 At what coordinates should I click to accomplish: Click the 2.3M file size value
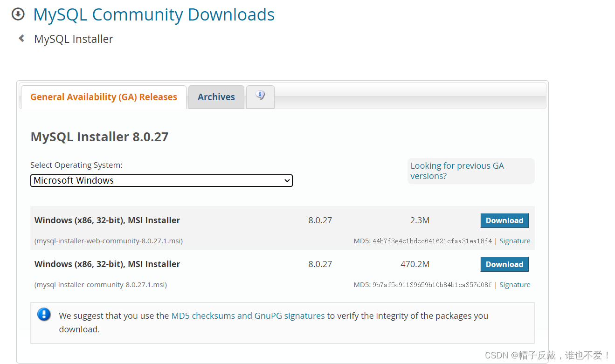coord(420,220)
